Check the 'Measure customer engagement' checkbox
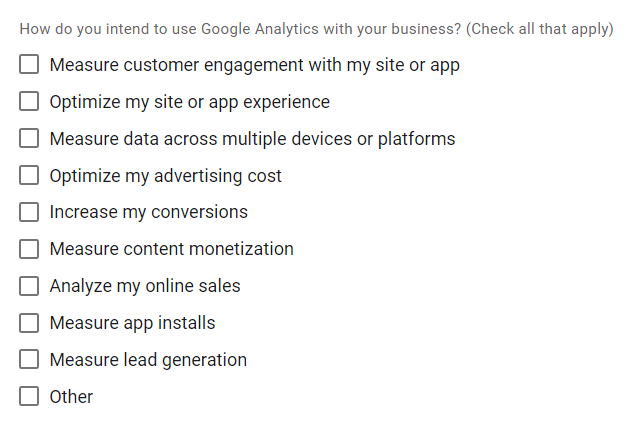This screenshot has height=428, width=640. click(30, 65)
